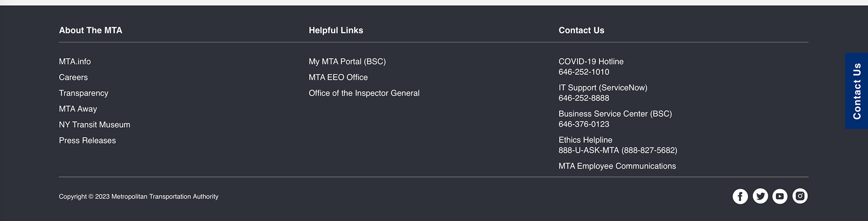Screen dimensions: 868x221
Task: Open the MTA YouTube icon
Action: [780, 197]
